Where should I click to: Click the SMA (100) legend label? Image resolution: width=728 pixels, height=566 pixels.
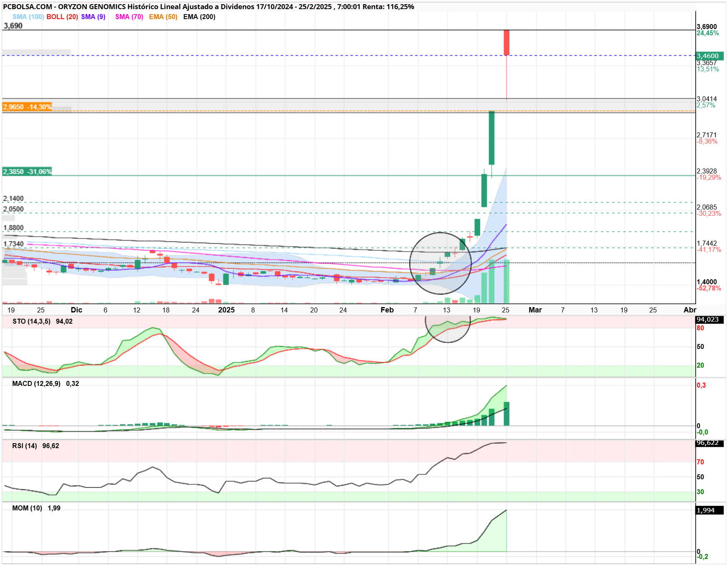point(28,17)
